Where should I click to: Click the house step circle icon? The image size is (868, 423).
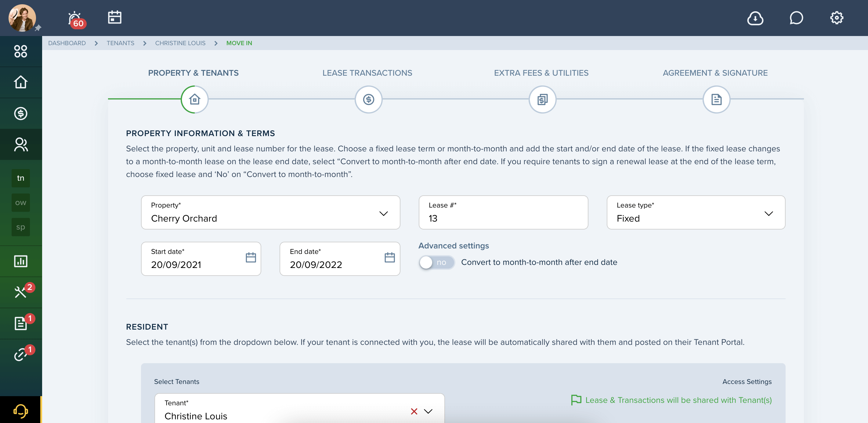pos(194,99)
